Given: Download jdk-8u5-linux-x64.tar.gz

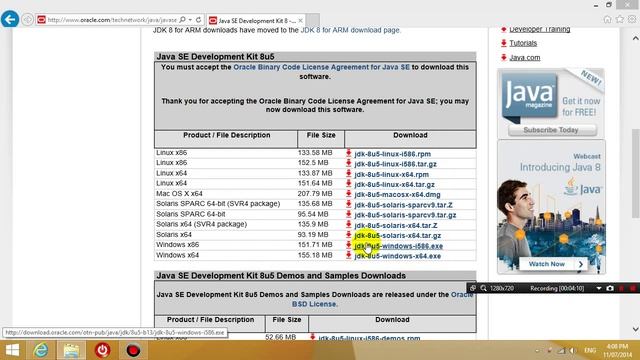Looking at the screenshot, I should tap(394, 184).
